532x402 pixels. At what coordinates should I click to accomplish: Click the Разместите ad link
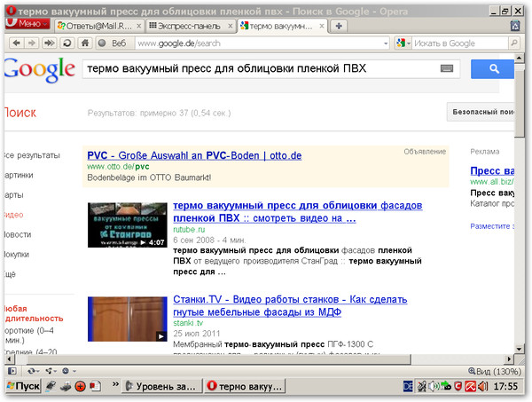tap(492, 226)
